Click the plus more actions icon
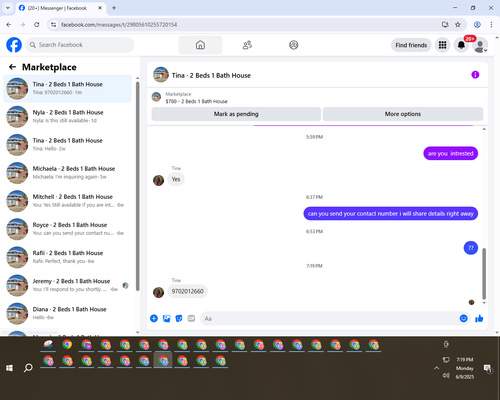 (154, 318)
